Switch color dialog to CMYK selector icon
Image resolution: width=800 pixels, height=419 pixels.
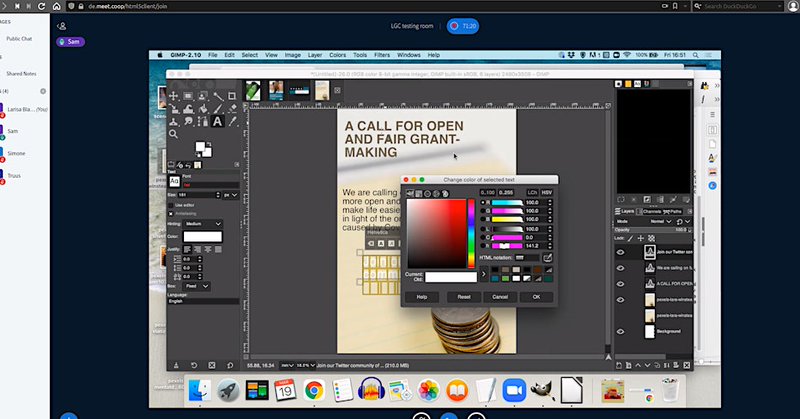click(419, 194)
